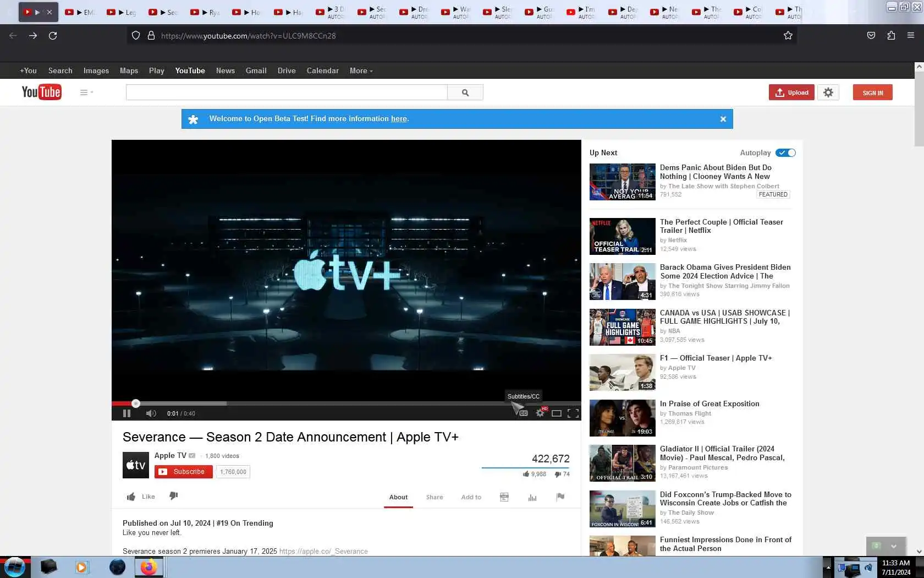Click the magnifier search button
This screenshot has height=578, width=924.
coord(465,92)
